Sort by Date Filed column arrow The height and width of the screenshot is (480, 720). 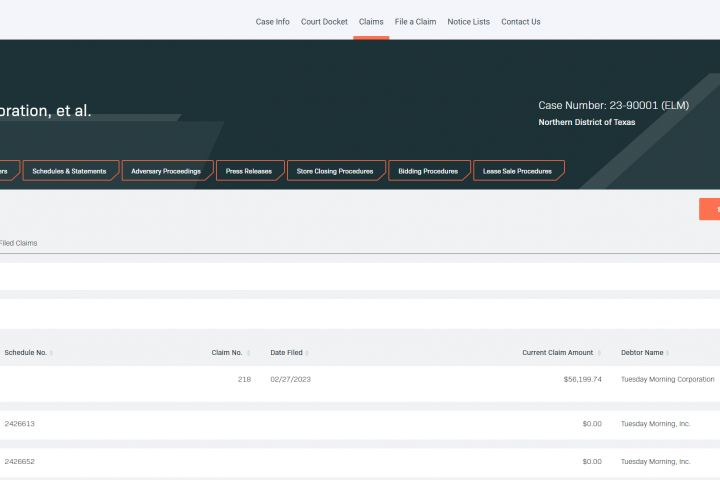pos(307,353)
